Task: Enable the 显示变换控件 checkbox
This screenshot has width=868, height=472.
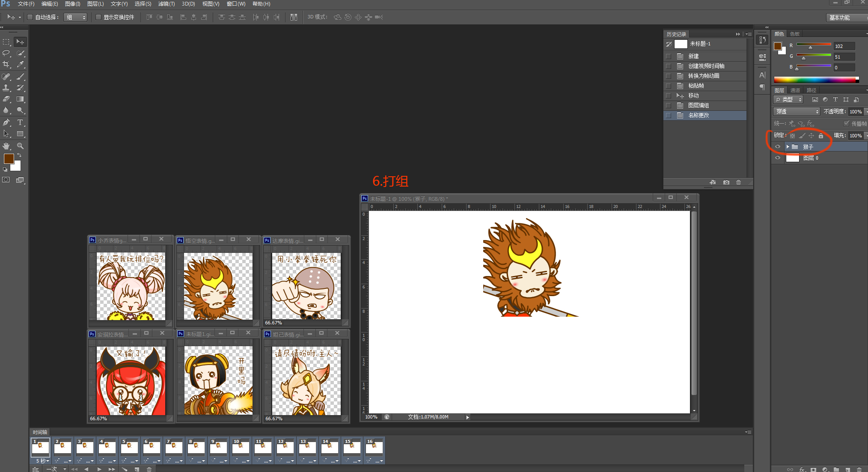Action: point(98,17)
